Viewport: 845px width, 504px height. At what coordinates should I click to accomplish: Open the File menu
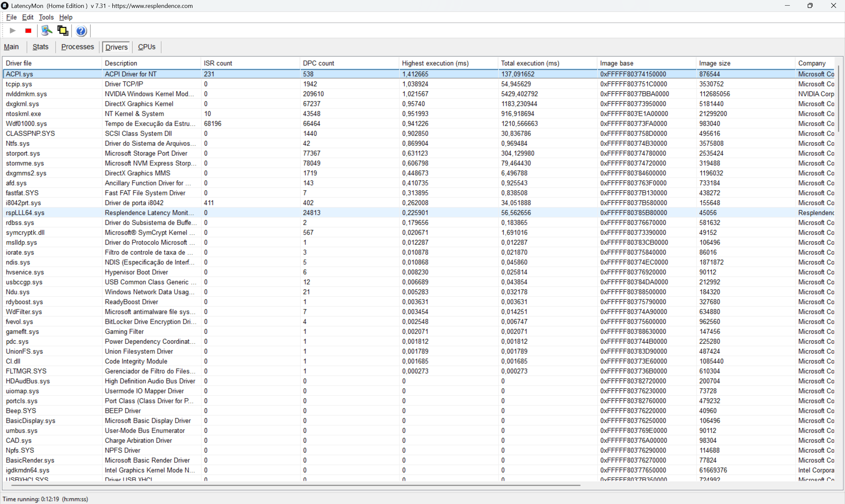tap(11, 17)
